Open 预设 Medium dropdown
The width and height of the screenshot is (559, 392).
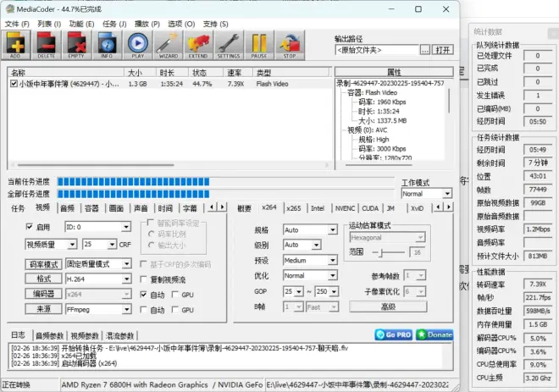pos(332,260)
